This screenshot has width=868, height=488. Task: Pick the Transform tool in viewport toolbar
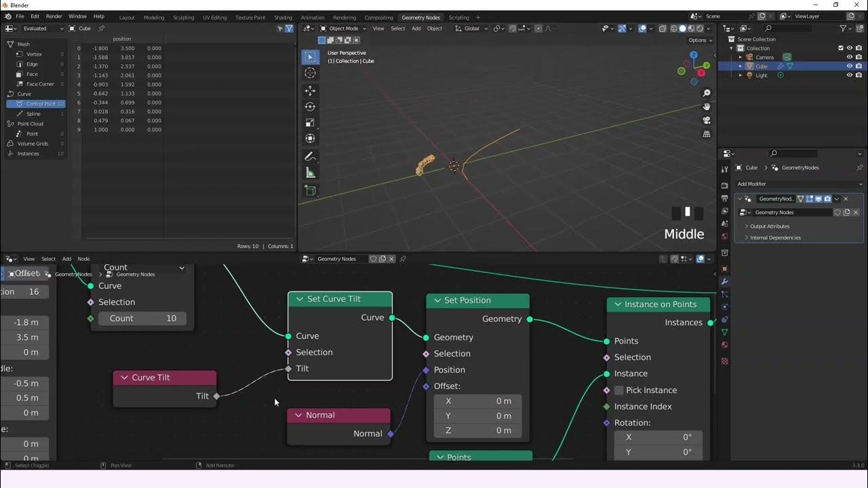coord(310,138)
